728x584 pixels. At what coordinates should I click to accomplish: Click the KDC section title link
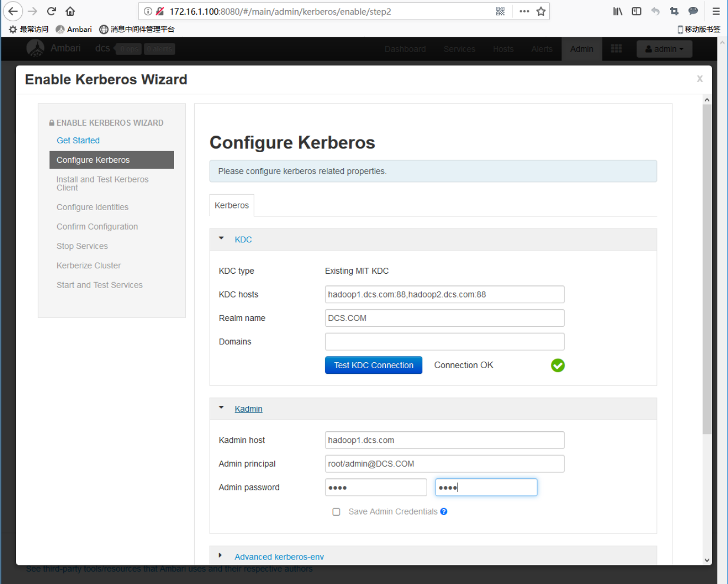(x=243, y=239)
